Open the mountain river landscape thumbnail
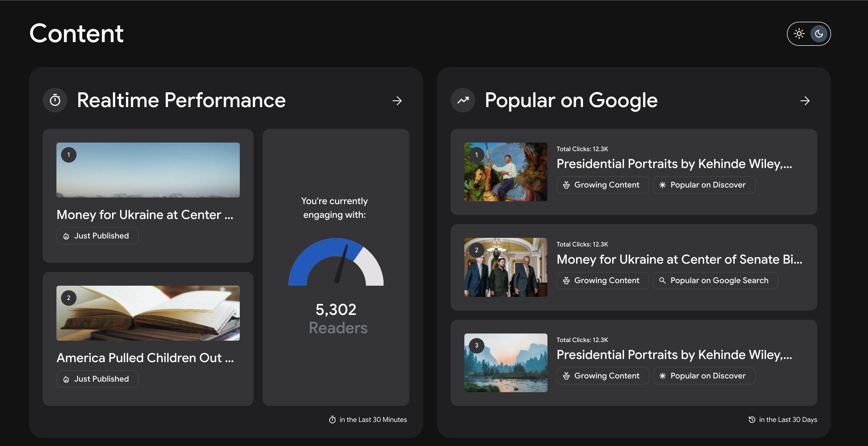Screen dimensions: 868x446 pos(506,363)
